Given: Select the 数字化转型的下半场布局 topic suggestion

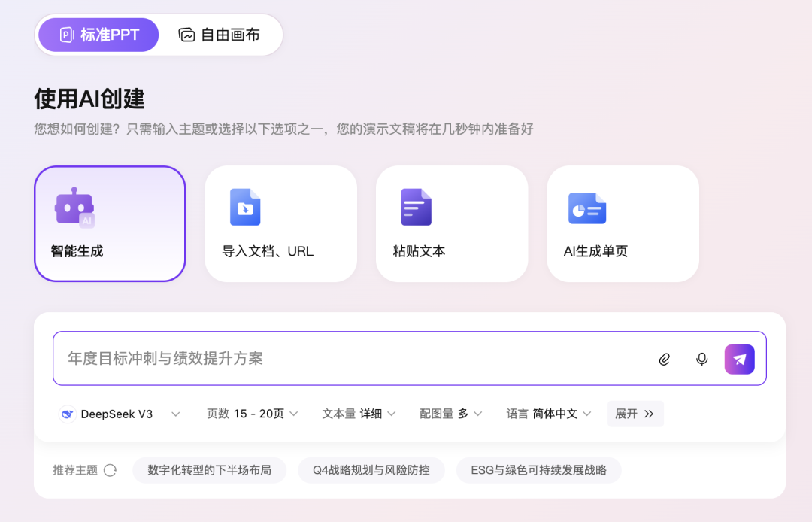Looking at the screenshot, I should (x=209, y=470).
